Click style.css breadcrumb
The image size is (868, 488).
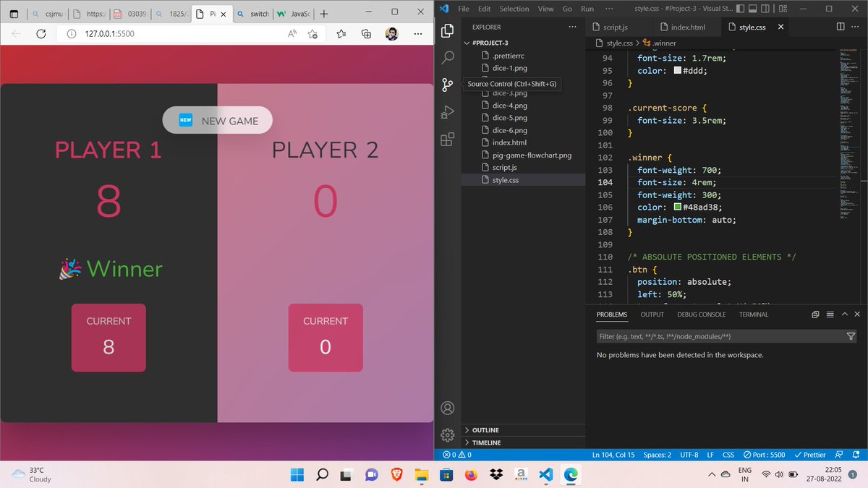pos(614,43)
